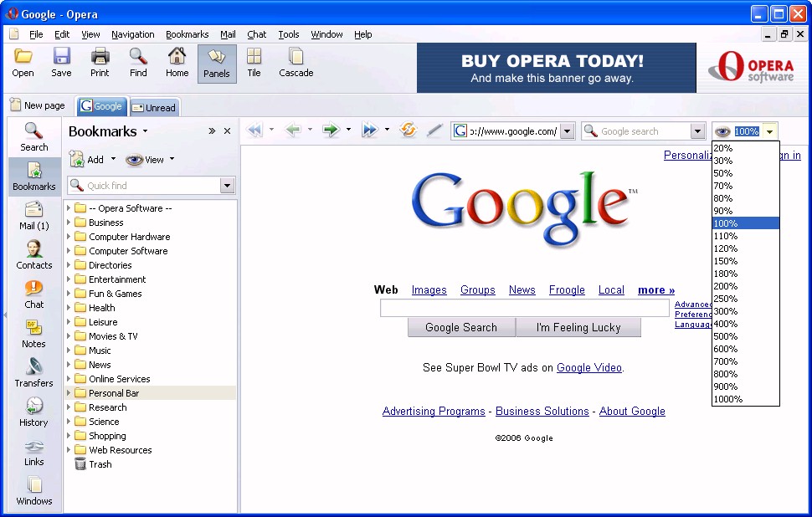Viewport: 812px width, 517px height.
Task: Click the zoom percentage dropdown arrow
Action: point(769,131)
